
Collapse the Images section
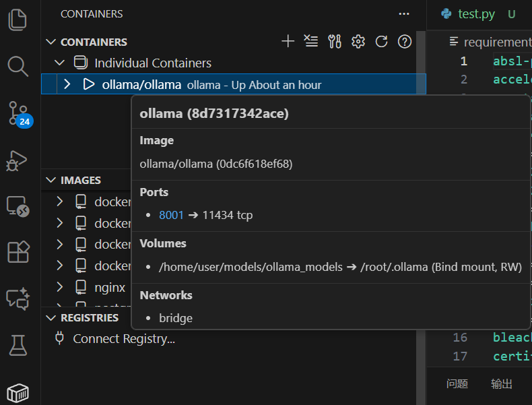pos(51,180)
